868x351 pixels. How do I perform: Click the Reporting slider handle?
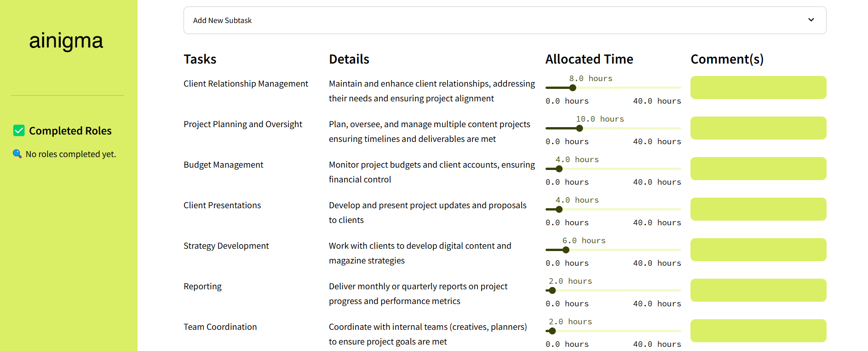coord(552,290)
